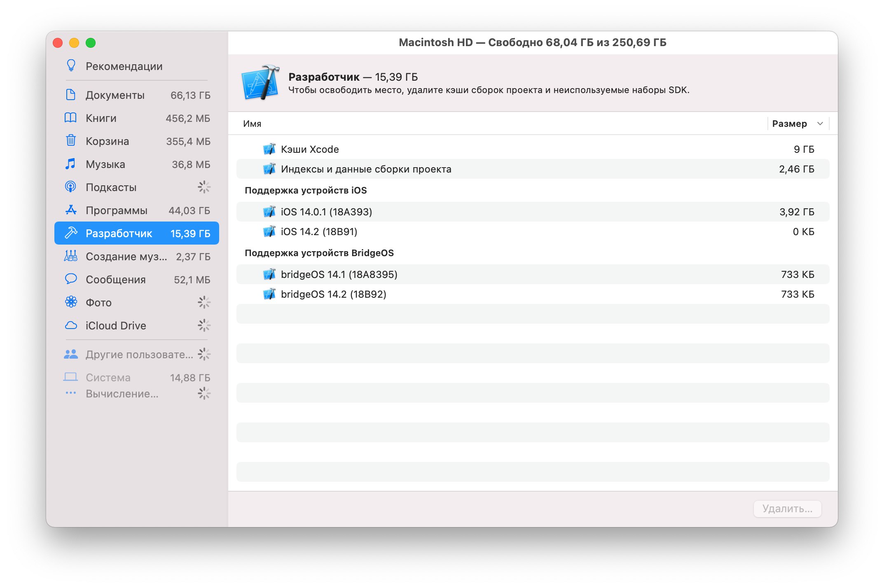
Task: Select Индексы и данные сборки проекта row
Action: tap(533, 169)
